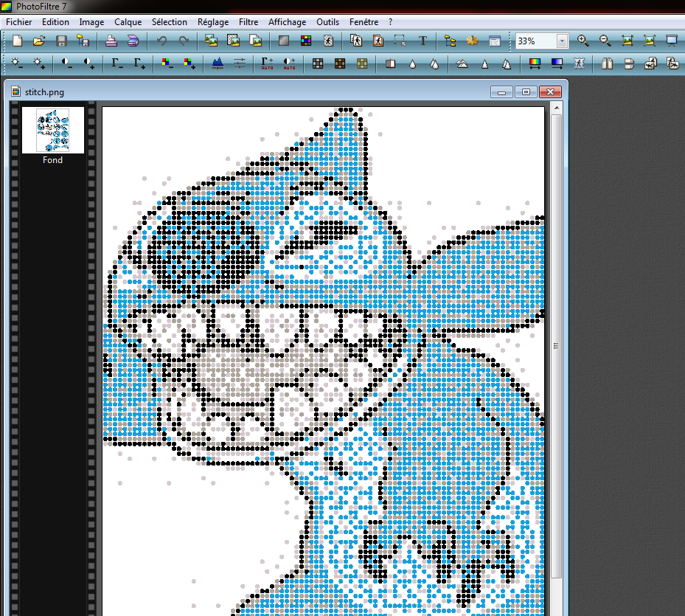Click the fit image to window icon

pos(627,41)
